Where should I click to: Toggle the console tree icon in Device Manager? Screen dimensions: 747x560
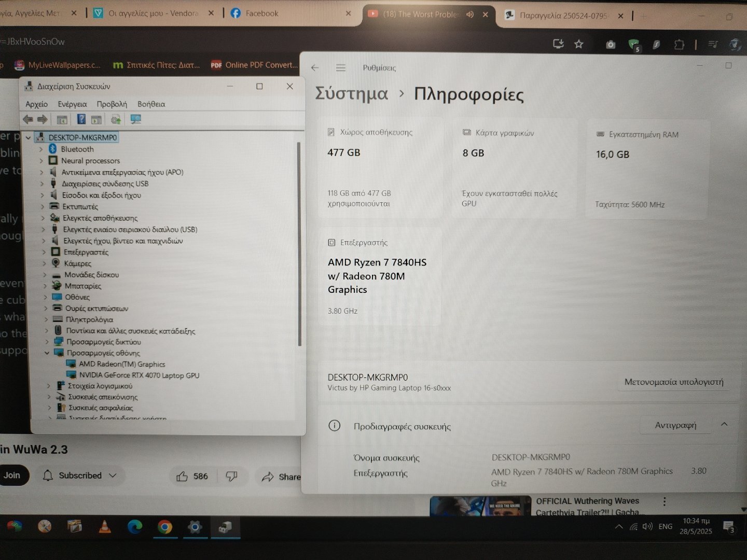click(x=62, y=120)
